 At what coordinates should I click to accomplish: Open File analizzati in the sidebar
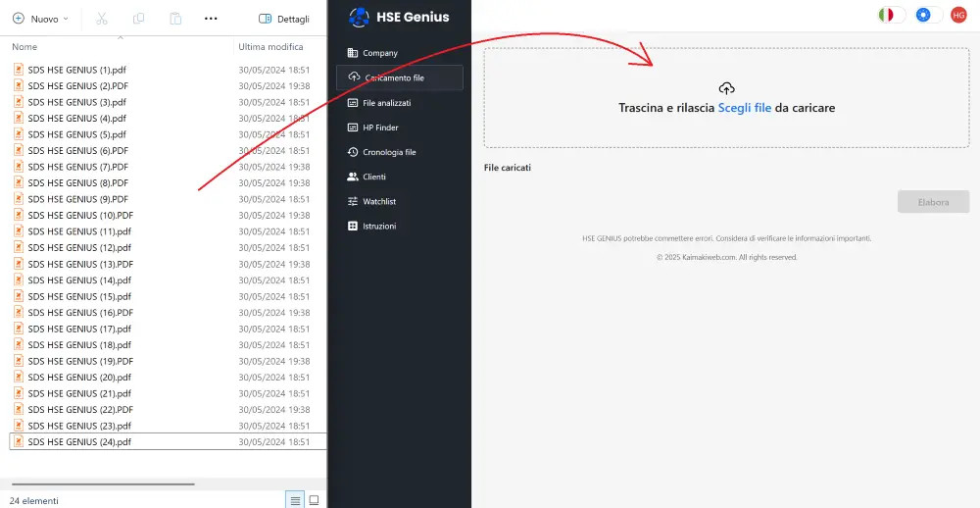click(x=386, y=103)
